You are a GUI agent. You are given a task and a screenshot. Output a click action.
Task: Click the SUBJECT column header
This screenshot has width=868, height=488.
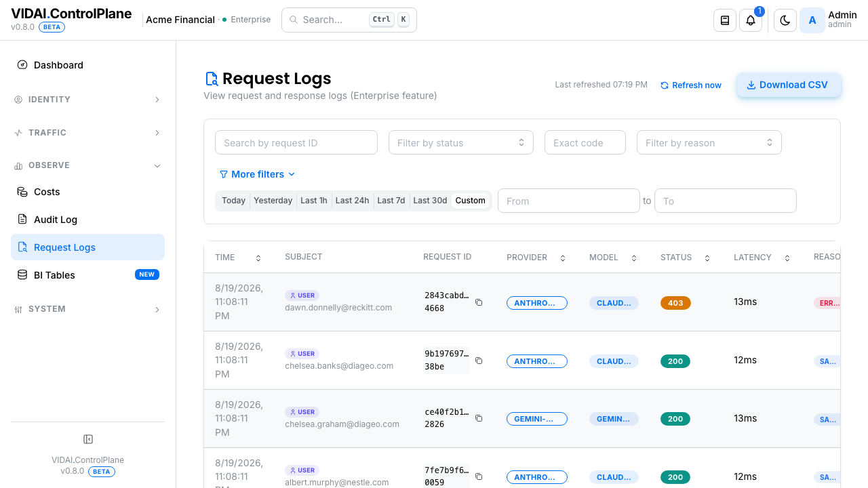(x=304, y=257)
